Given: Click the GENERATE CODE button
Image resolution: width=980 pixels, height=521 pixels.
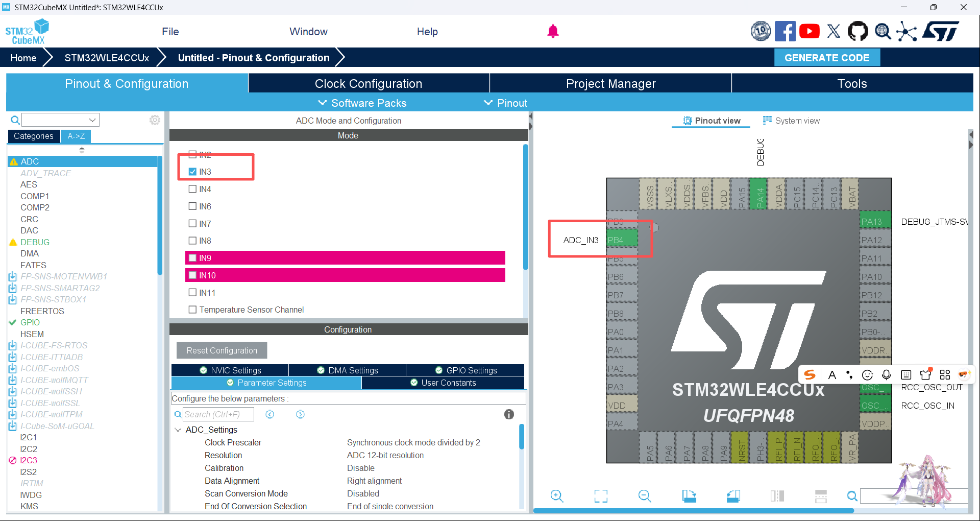Looking at the screenshot, I should point(827,58).
